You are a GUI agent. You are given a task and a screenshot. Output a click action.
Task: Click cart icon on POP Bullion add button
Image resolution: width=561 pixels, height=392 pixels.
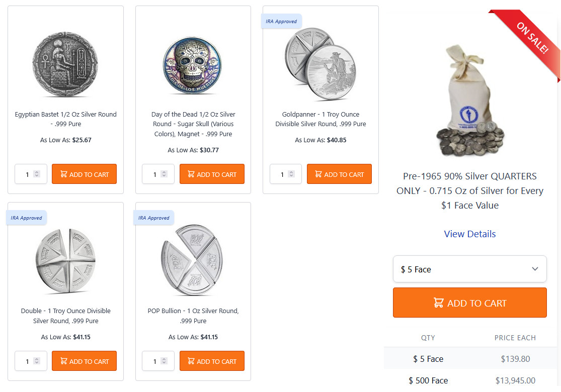(191, 361)
